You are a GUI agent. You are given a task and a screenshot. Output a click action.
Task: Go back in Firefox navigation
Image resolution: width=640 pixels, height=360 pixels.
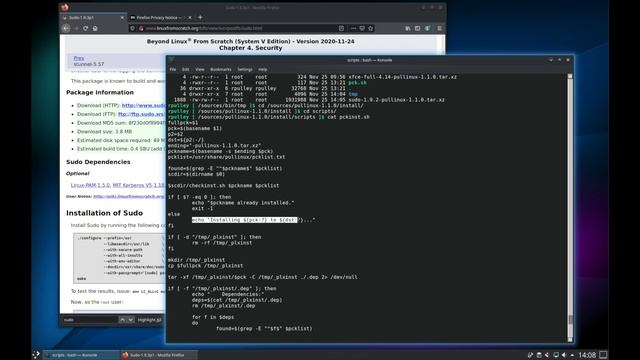pos(66,28)
